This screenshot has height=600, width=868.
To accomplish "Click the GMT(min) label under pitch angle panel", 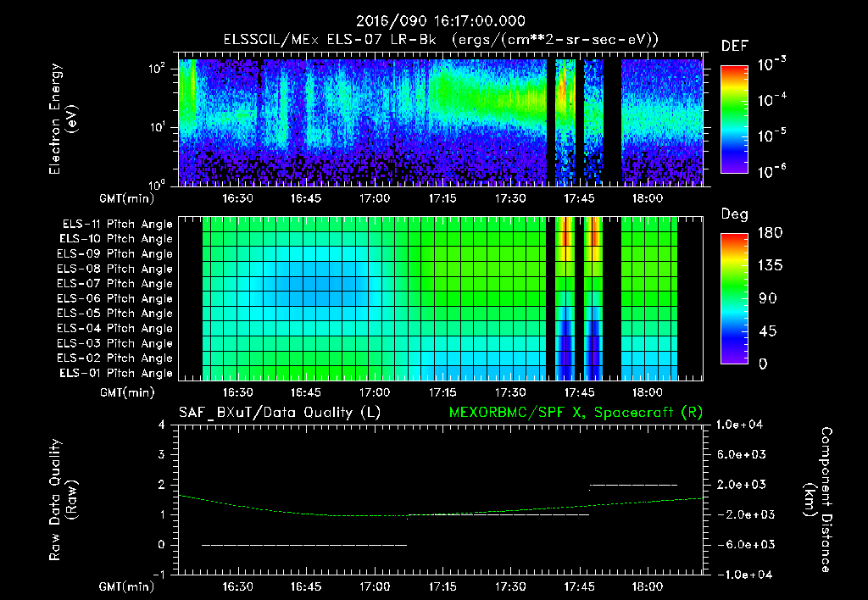I will coord(126,393).
